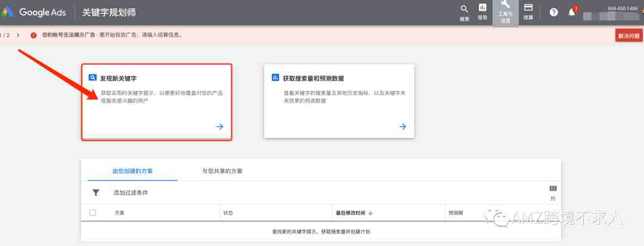Open the 获取搜索量和预测数据 card

click(x=339, y=101)
